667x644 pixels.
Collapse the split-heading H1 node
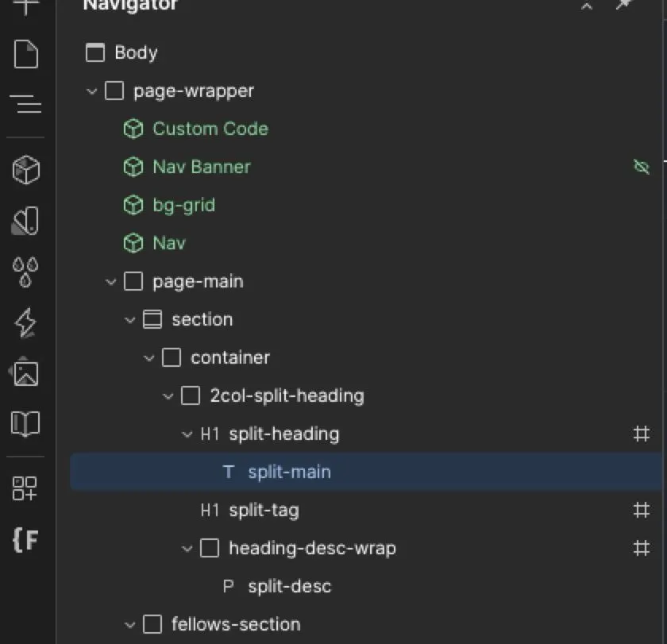(x=187, y=434)
